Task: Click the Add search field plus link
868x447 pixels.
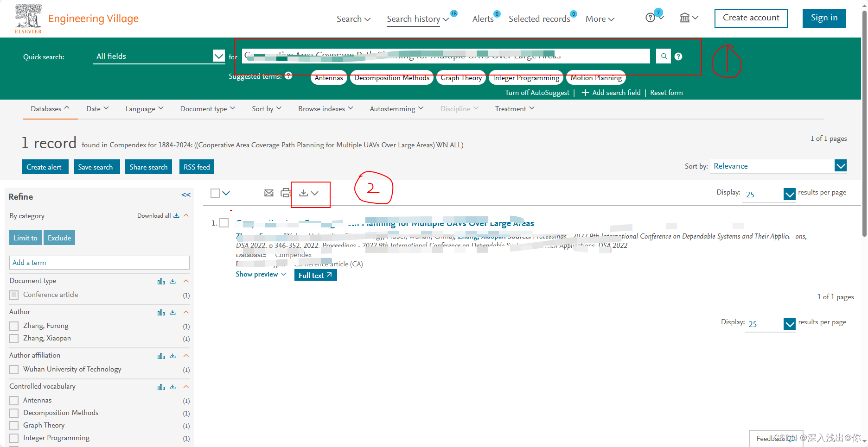Action: [611, 93]
